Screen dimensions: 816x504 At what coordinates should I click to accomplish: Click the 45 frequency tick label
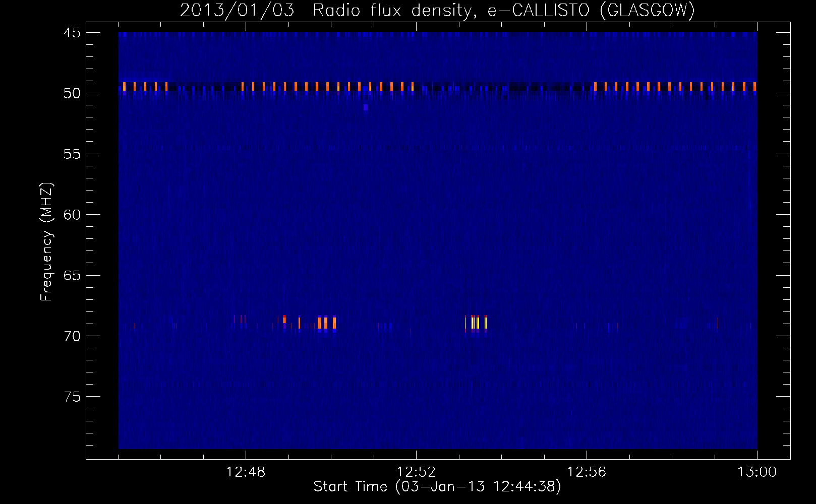pos(72,33)
